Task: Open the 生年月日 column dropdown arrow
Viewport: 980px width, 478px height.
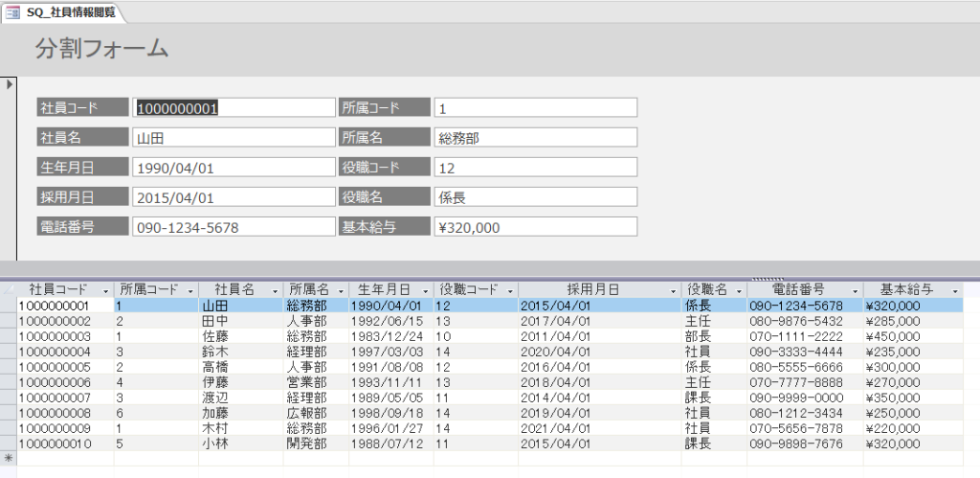Action: pyautogui.click(x=424, y=290)
